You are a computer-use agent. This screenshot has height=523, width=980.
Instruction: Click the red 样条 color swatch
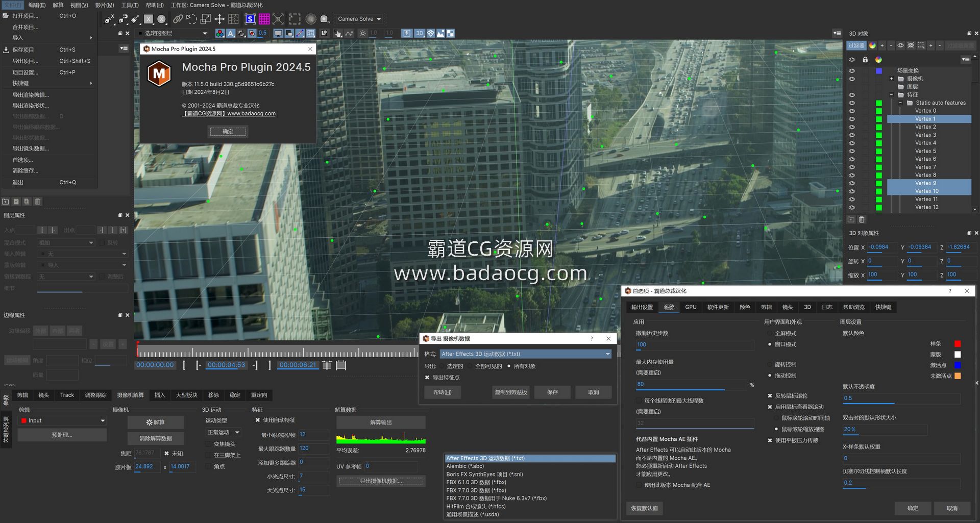click(x=958, y=344)
